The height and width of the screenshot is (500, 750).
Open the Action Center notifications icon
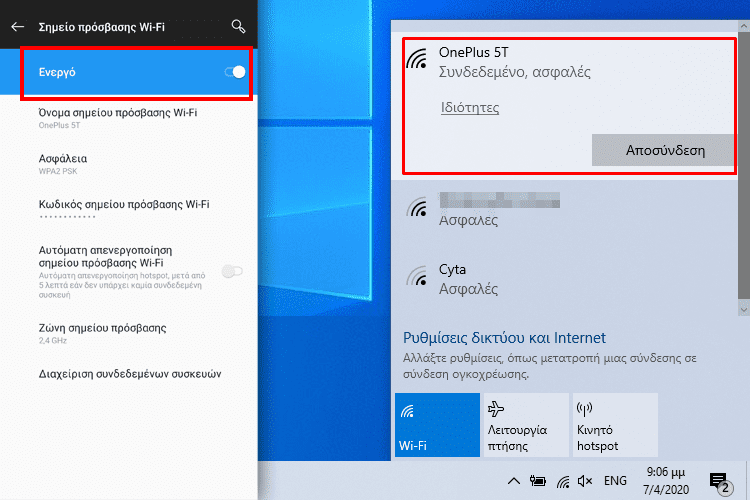pyautogui.click(x=719, y=482)
